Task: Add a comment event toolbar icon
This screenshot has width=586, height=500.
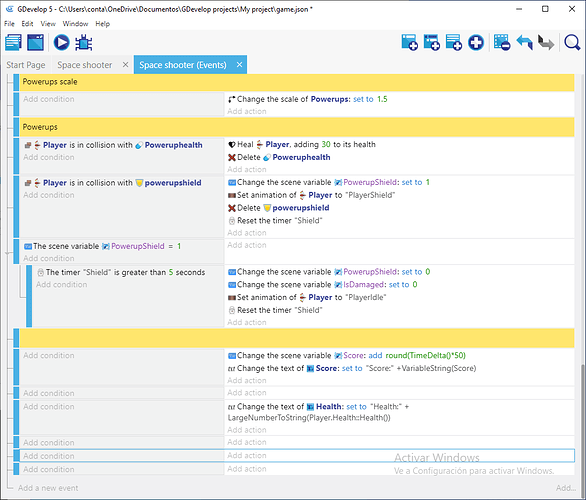Action: tap(454, 43)
